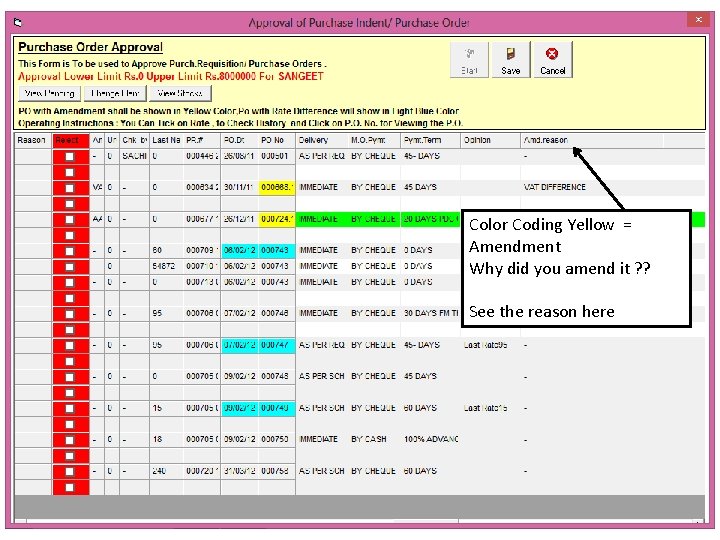720x540 pixels.
Task: Click the Last Rate15 opinion cell
Action: [x=490, y=408]
